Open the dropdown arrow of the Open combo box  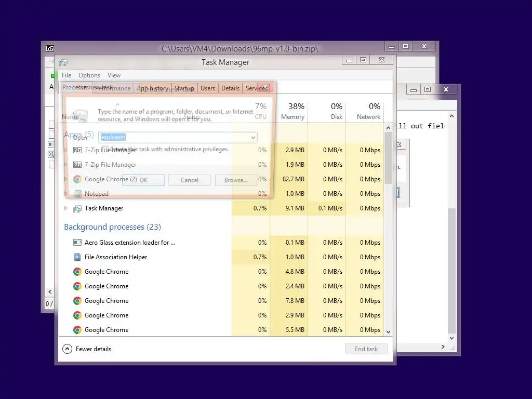click(x=253, y=137)
